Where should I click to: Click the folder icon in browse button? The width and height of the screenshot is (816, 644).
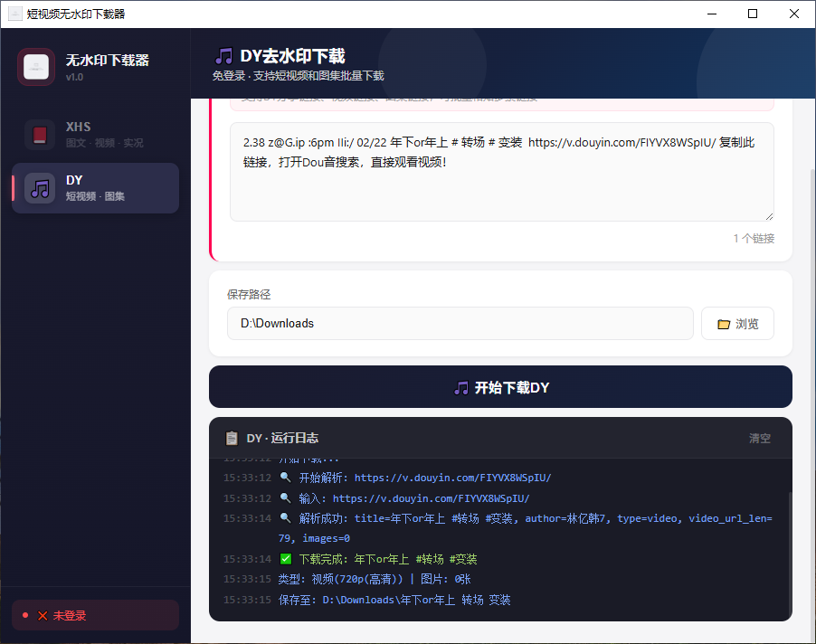pos(724,324)
